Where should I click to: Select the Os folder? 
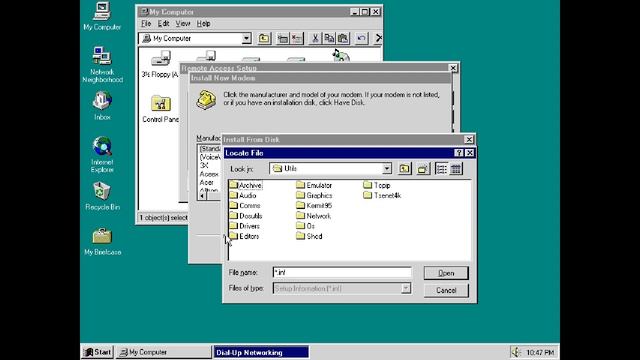[306, 226]
